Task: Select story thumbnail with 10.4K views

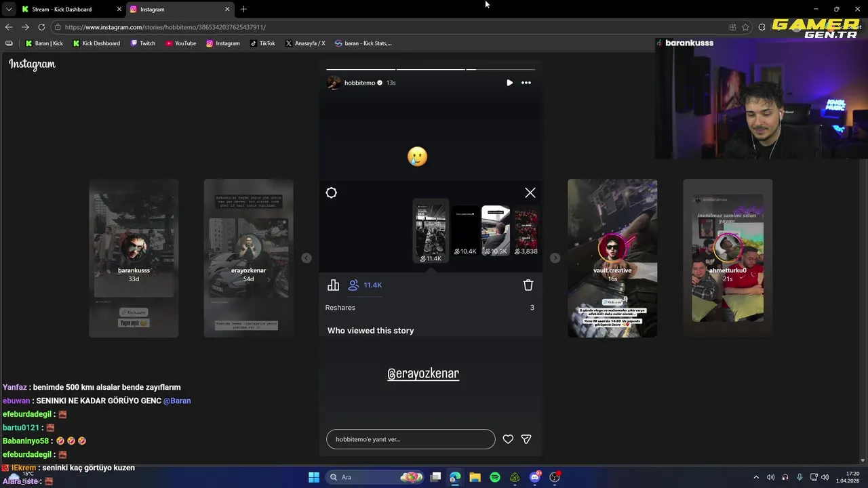Action: coord(465,232)
